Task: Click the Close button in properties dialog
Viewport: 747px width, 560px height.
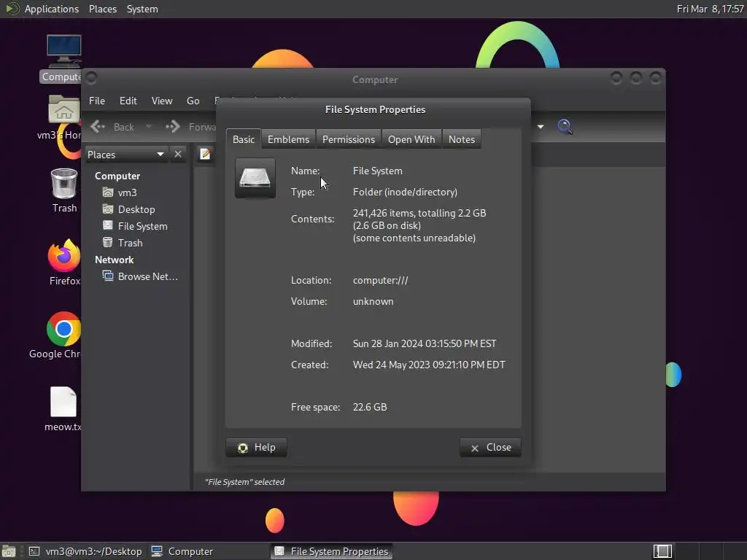Action: pyautogui.click(x=490, y=447)
